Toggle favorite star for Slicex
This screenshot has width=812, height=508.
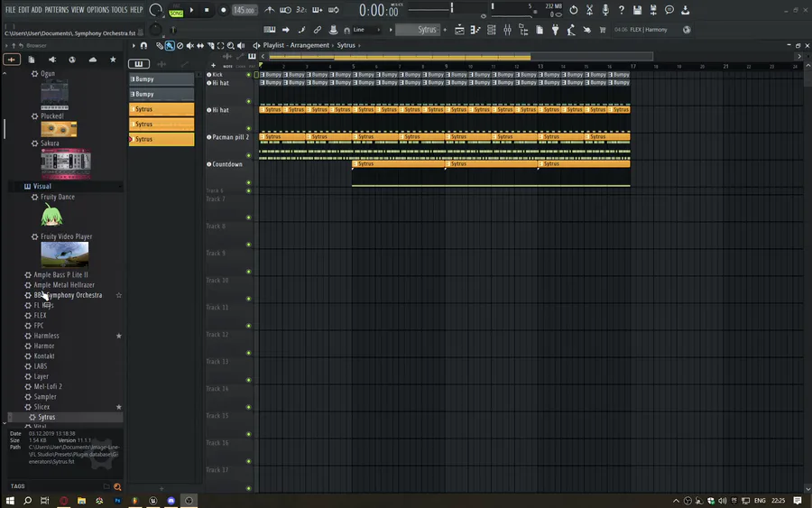pyautogui.click(x=118, y=407)
